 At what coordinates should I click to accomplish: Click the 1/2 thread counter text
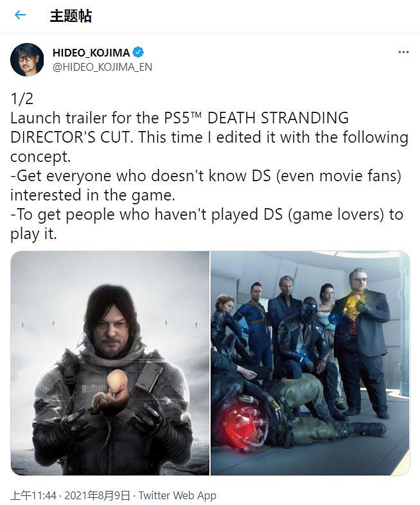point(22,99)
